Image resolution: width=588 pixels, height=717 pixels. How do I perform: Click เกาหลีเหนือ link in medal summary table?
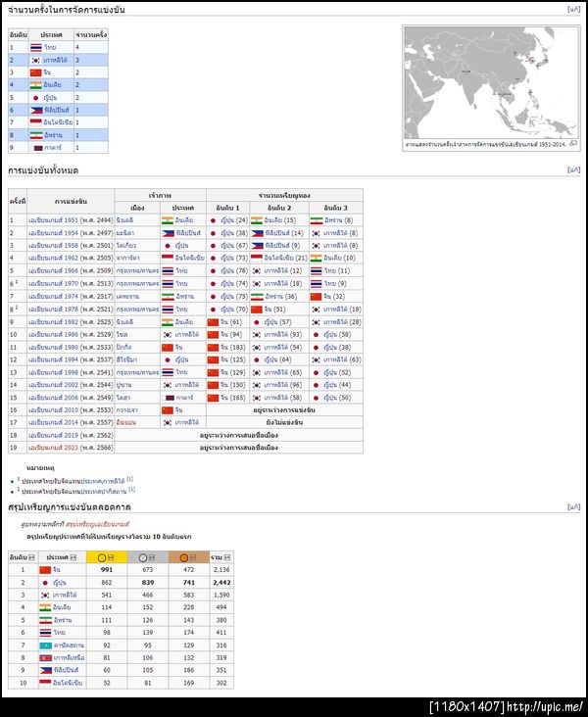coord(70,657)
